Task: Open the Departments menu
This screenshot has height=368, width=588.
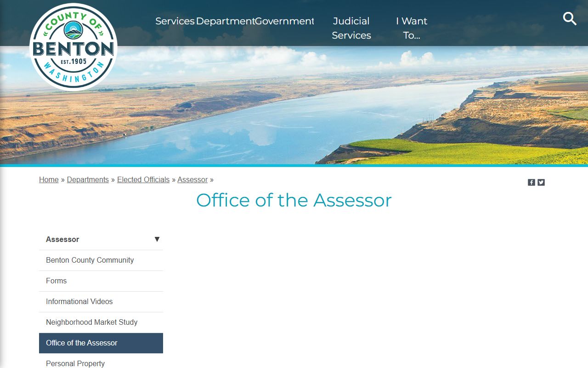Action: (x=225, y=21)
